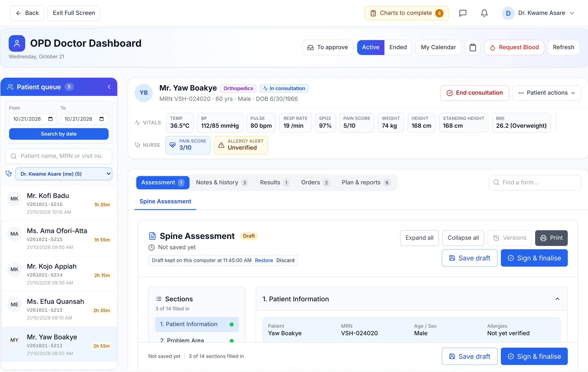Click the Dr. Kwame Asare avatar

tap(508, 13)
